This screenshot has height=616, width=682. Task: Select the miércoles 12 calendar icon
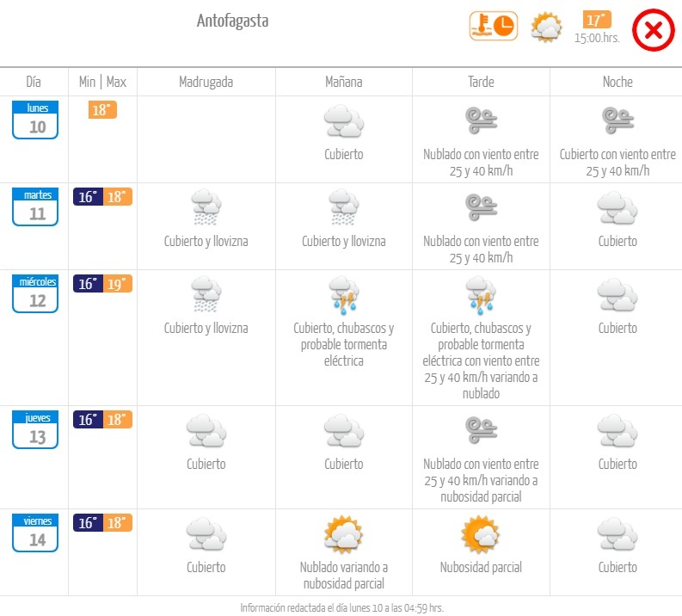tap(35, 294)
